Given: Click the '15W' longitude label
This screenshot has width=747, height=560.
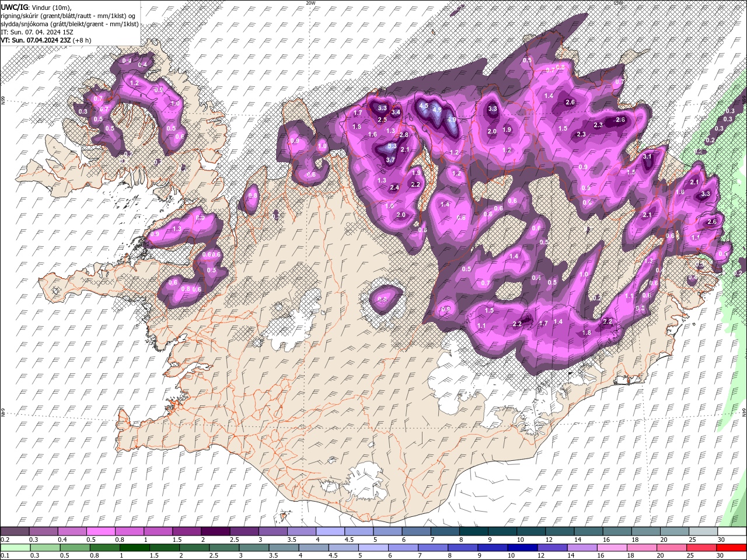Looking at the screenshot, I should pyautogui.click(x=618, y=3).
